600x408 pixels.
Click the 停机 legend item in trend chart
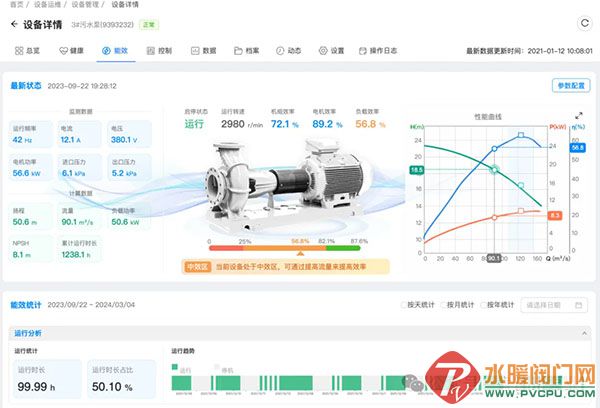pyautogui.click(x=223, y=369)
